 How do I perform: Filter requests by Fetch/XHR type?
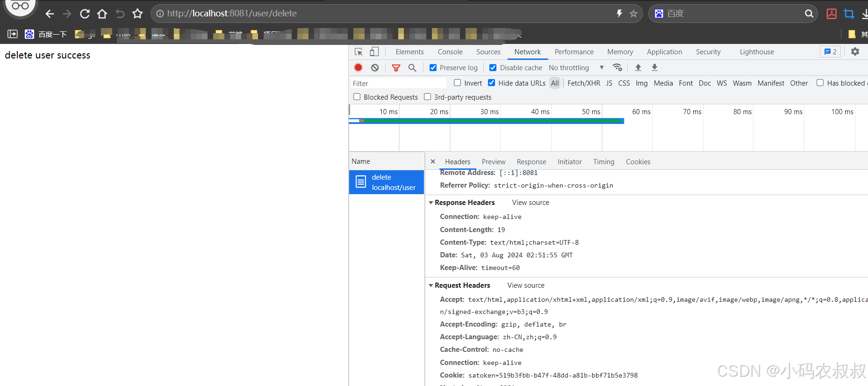(583, 83)
